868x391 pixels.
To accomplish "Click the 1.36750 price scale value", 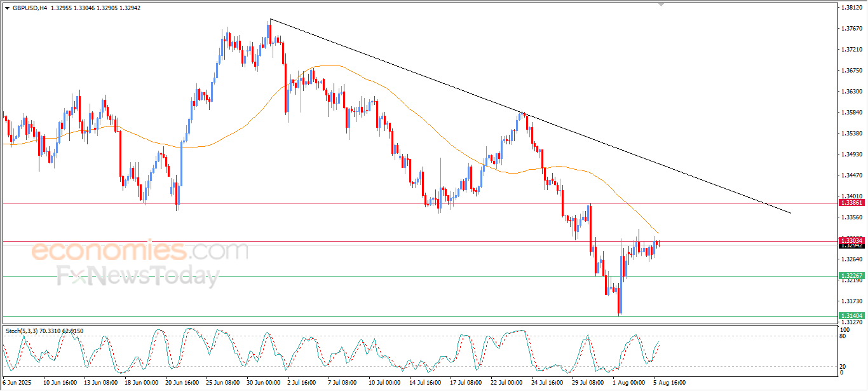I will click(x=852, y=70).
